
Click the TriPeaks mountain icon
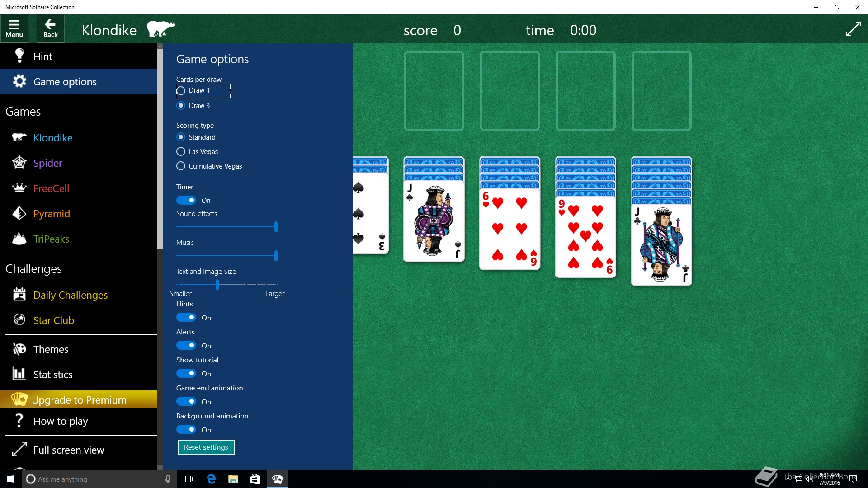tap(19, 239)
